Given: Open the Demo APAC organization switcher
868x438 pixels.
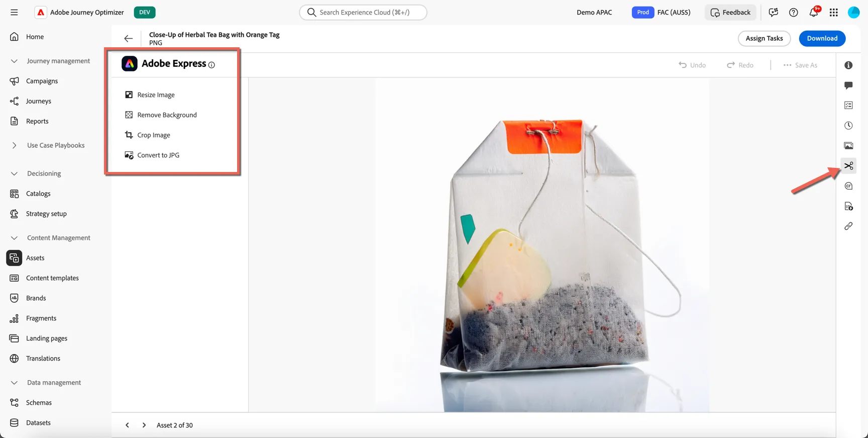Looking at the screenshot, I should click(594, 13).
